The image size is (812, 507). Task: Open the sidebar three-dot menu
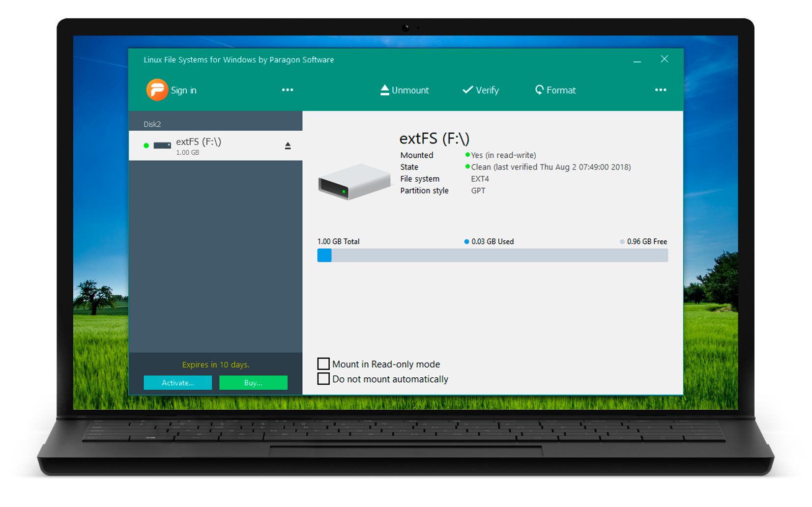pos(288,90)
